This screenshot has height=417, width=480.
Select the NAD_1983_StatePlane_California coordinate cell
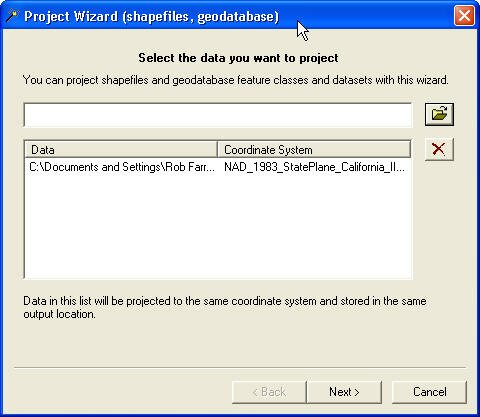pyautogui.click(x=314, y=167)
